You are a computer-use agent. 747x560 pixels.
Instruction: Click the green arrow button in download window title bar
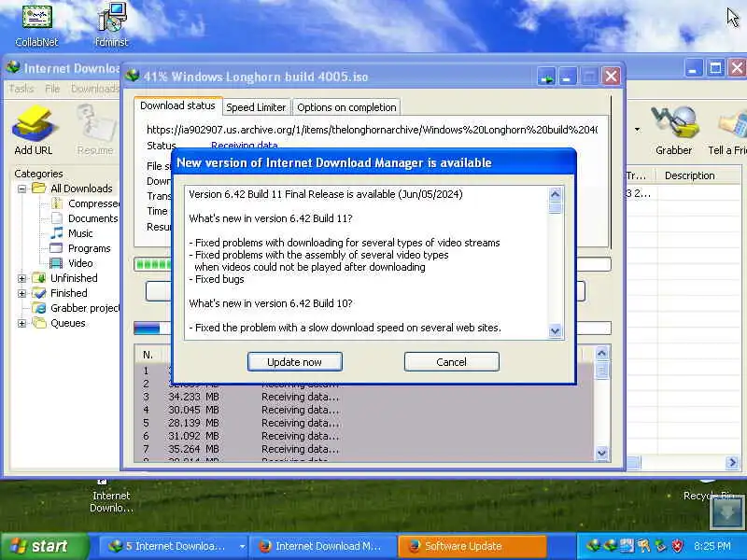point(546,77)
